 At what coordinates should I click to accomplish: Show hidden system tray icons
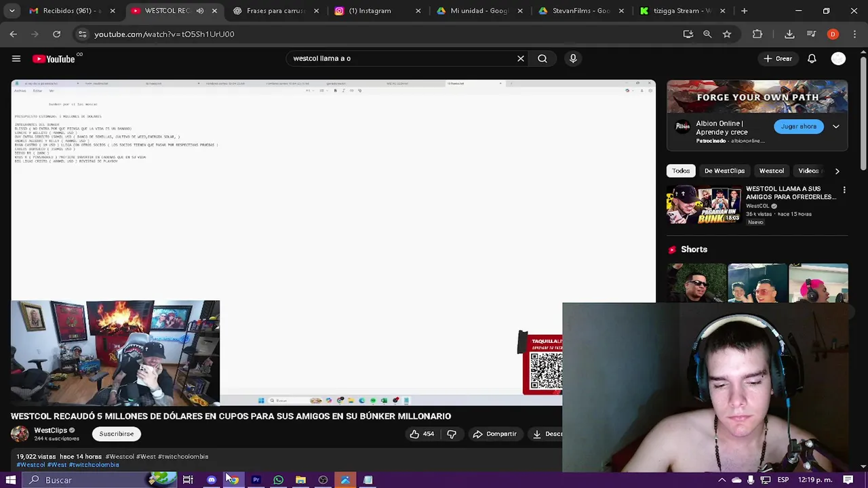click(x=722, y=480)
